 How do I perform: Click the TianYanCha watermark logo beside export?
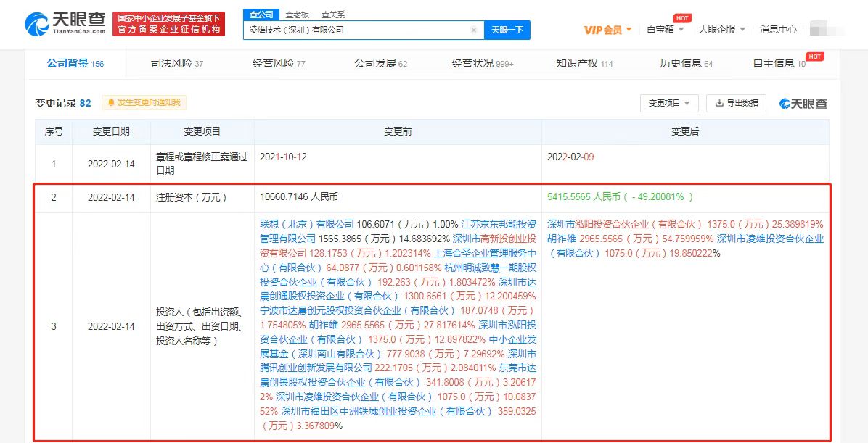coord(803,104)
